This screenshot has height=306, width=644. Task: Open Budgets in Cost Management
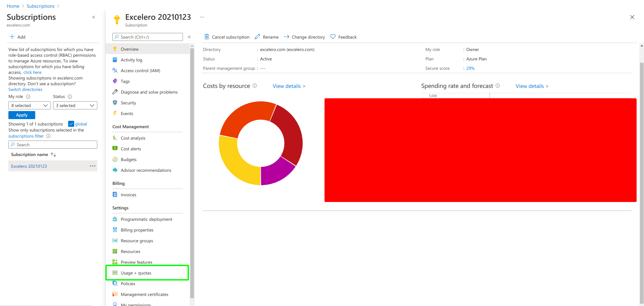point(129,159)
